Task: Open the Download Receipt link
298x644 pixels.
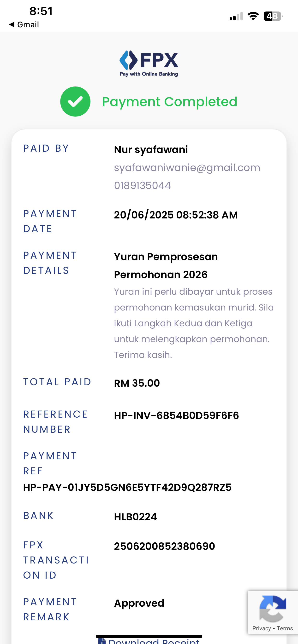Action: coord(154,641)
